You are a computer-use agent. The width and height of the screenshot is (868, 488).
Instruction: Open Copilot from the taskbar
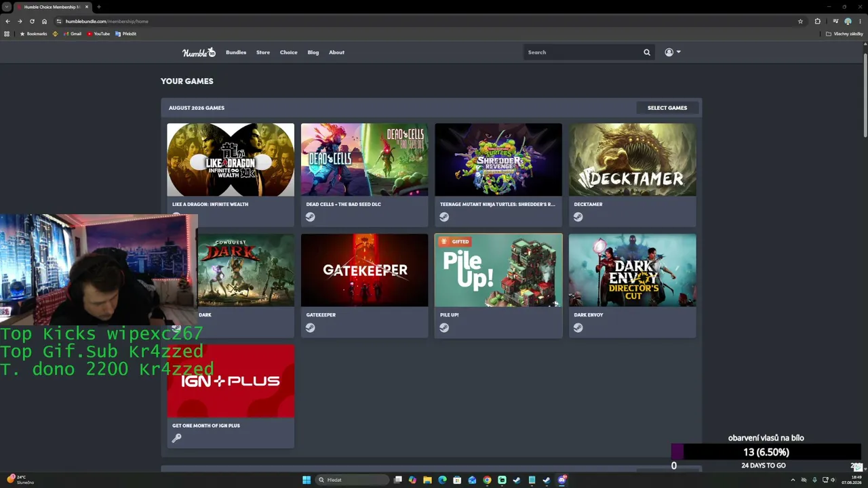click(412, 480)
